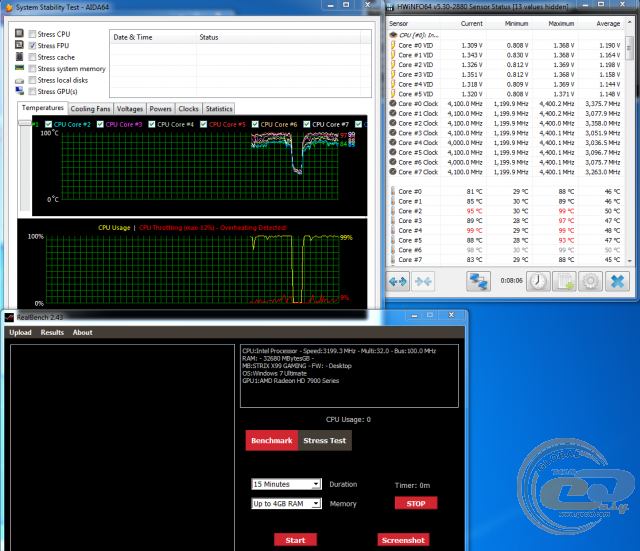Switch to the Clocks tab
Image resolution: width=640 pixels, height=551 pixels.
point(188,109)
